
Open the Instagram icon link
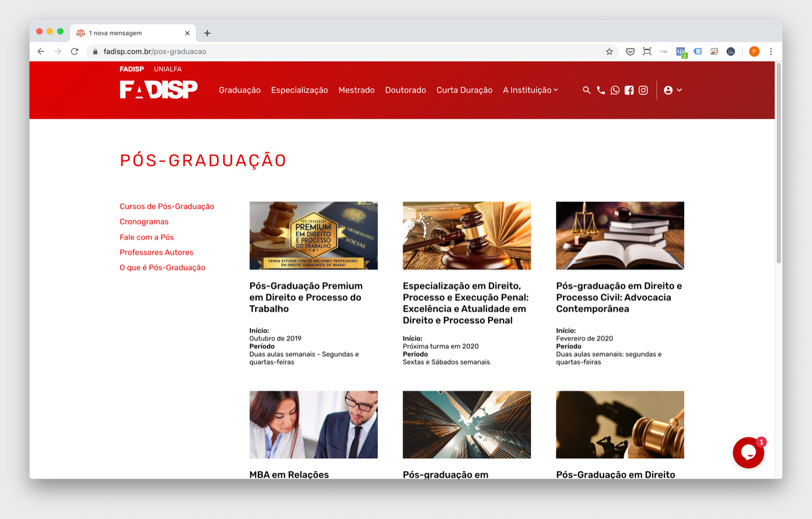click(x=643, y=90)
